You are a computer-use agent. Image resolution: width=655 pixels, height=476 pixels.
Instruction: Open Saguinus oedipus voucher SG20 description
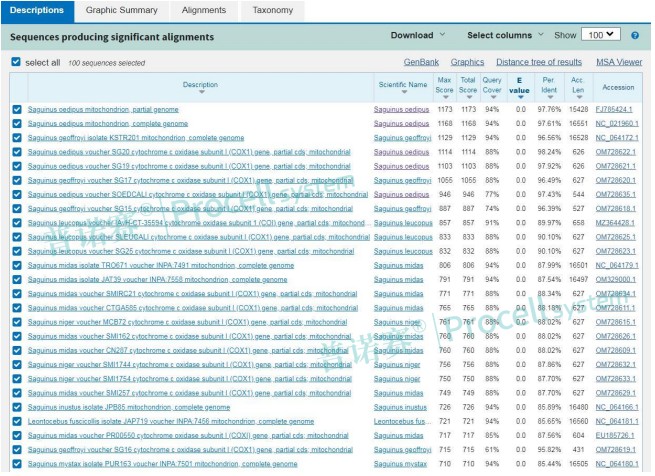click(189, 152)
